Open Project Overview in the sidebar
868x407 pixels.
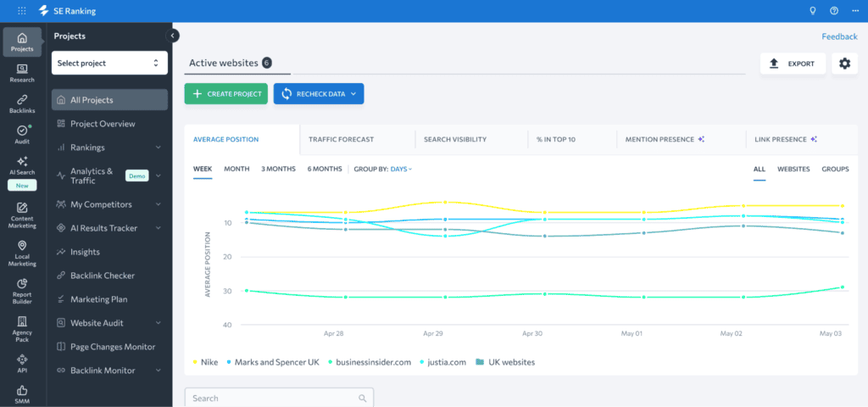[x=103, y=124]
